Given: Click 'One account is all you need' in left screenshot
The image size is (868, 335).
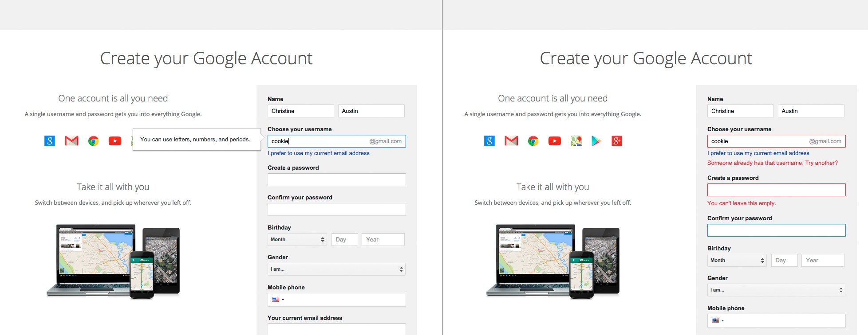Looking at the screenshot, I should 113,98.
